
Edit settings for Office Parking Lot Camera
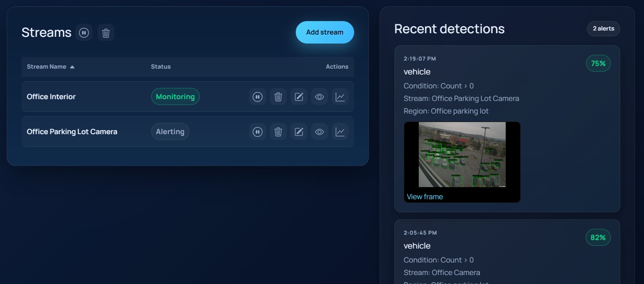[299, 131]
